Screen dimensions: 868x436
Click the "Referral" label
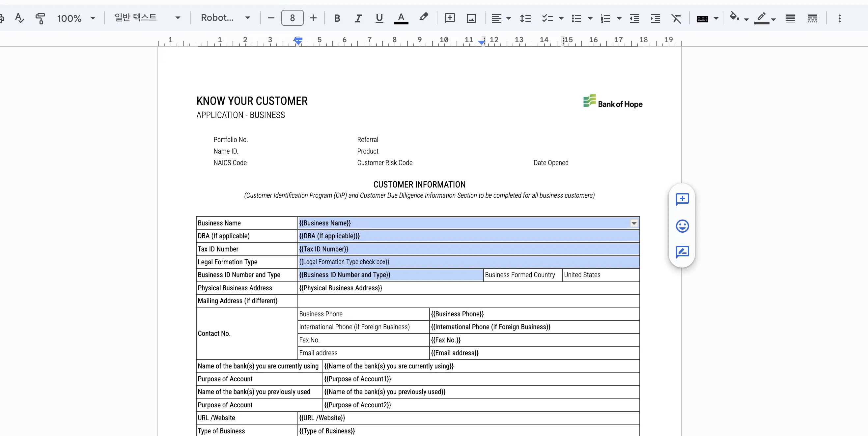pyautogui.click(x=368, y=140)
